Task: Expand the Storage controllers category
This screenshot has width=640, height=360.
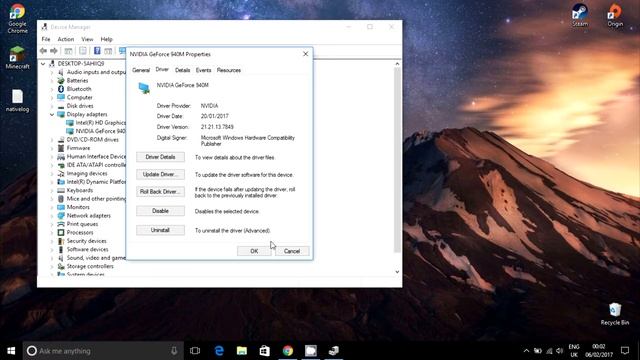Action: (x=52, y=266)
